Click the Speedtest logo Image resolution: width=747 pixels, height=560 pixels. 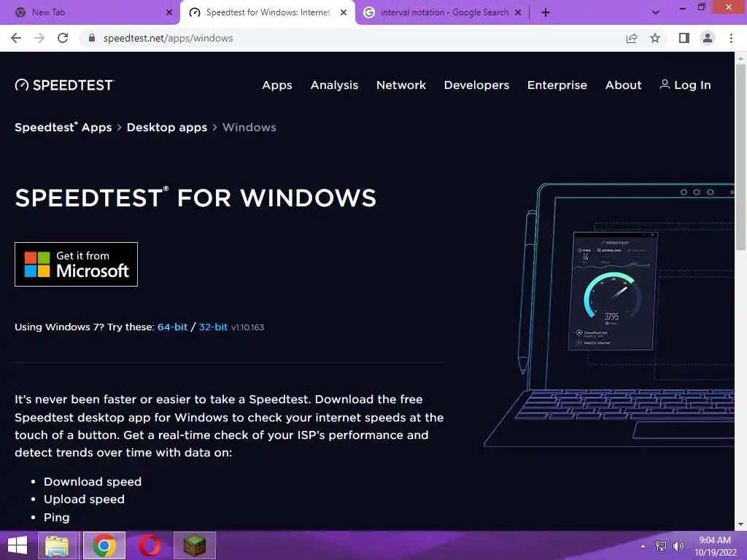coord(64,85)
